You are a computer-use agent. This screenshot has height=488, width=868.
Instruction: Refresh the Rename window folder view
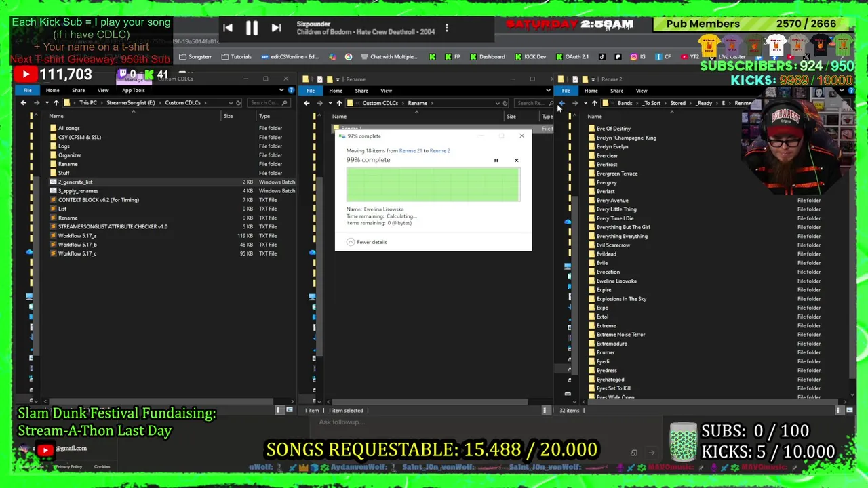coord(505,103)
